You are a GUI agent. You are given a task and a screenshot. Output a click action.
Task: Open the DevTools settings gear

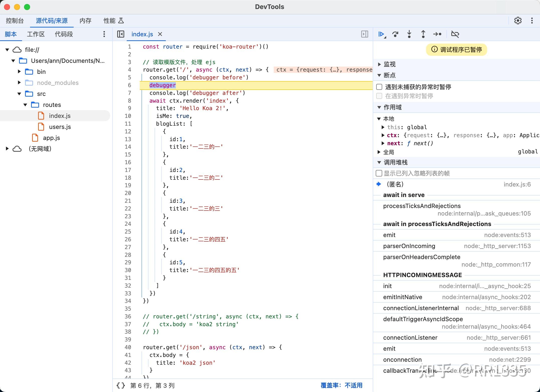[x=518, y=21]
